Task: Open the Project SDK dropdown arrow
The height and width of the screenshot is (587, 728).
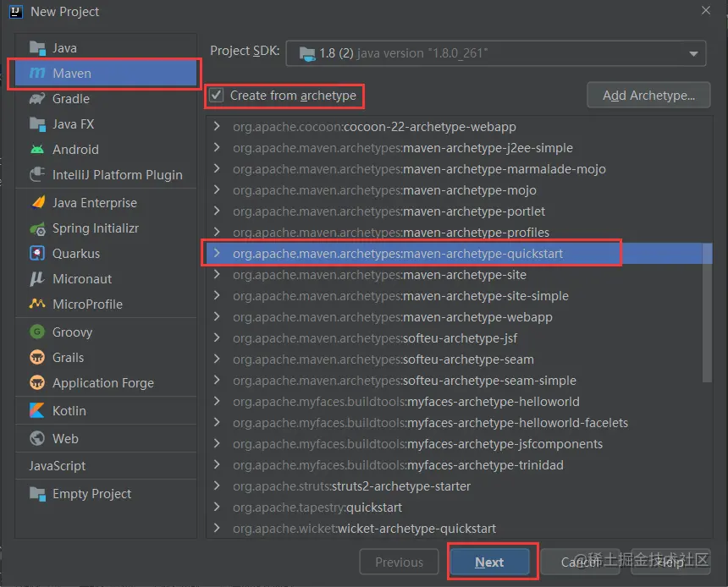Action: 693,54
